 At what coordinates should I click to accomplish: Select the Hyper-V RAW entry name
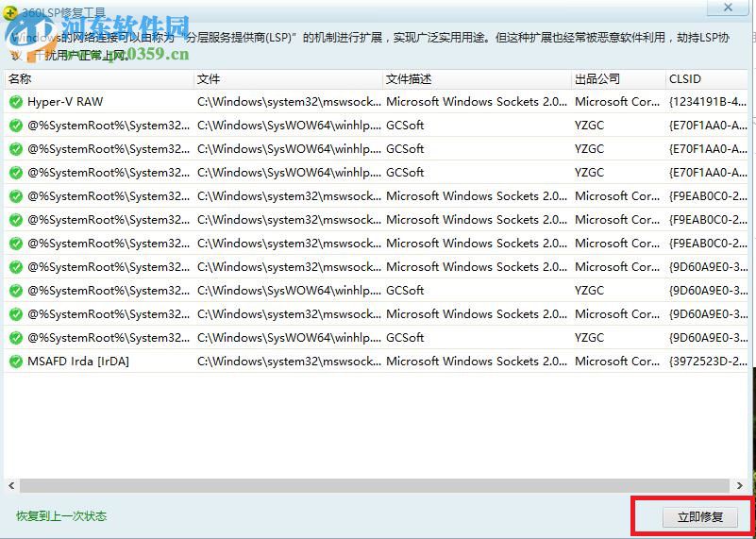point(65,102)
